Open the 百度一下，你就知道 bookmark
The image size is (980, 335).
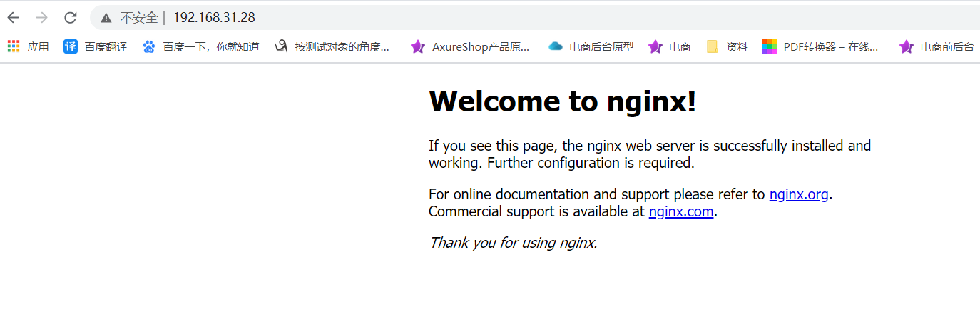point(200,46)
